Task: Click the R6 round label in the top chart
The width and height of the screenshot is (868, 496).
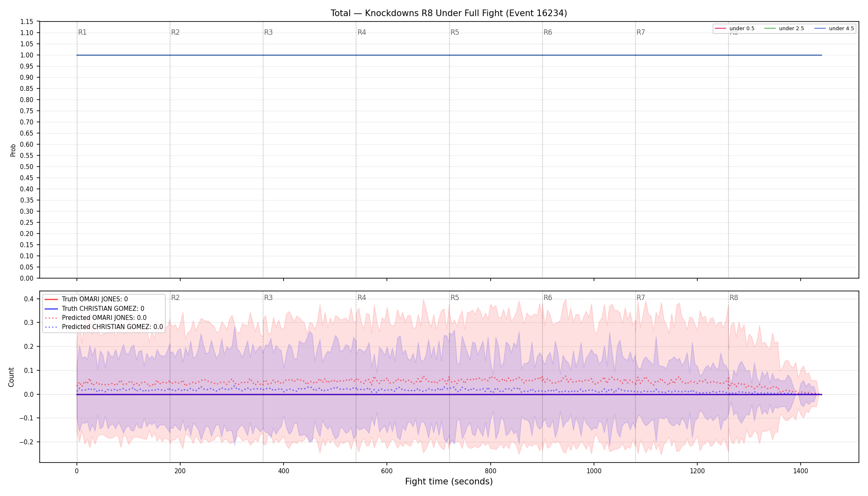Action: click(x=548, y=32)
